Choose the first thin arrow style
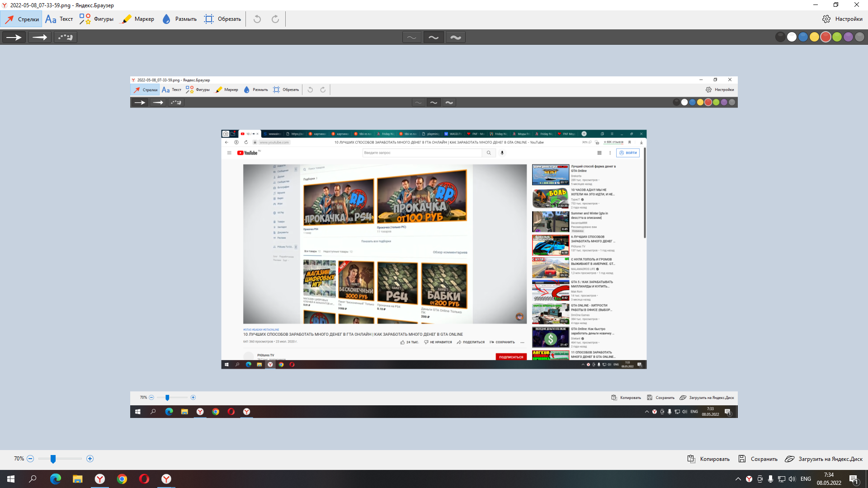 (x=14, y=37)
